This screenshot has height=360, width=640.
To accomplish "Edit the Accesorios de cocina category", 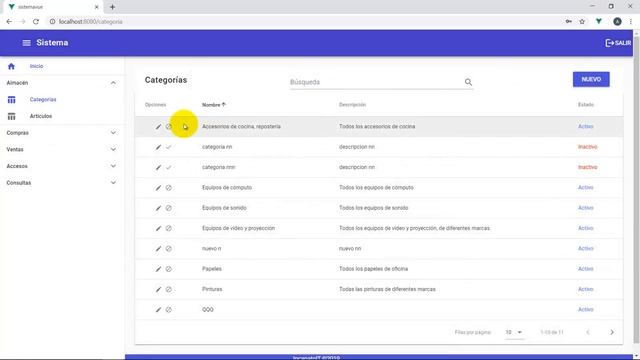I will [158, 127].
